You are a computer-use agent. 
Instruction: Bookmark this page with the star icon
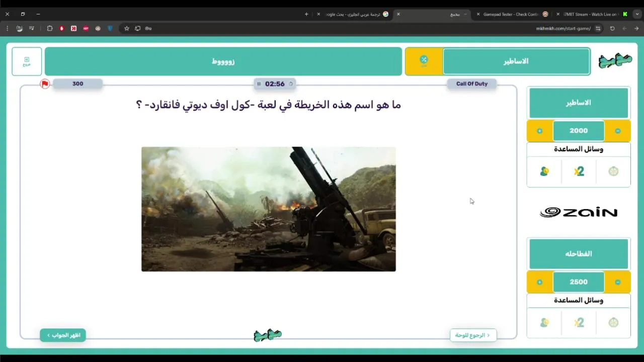click(x=127, y=29)
